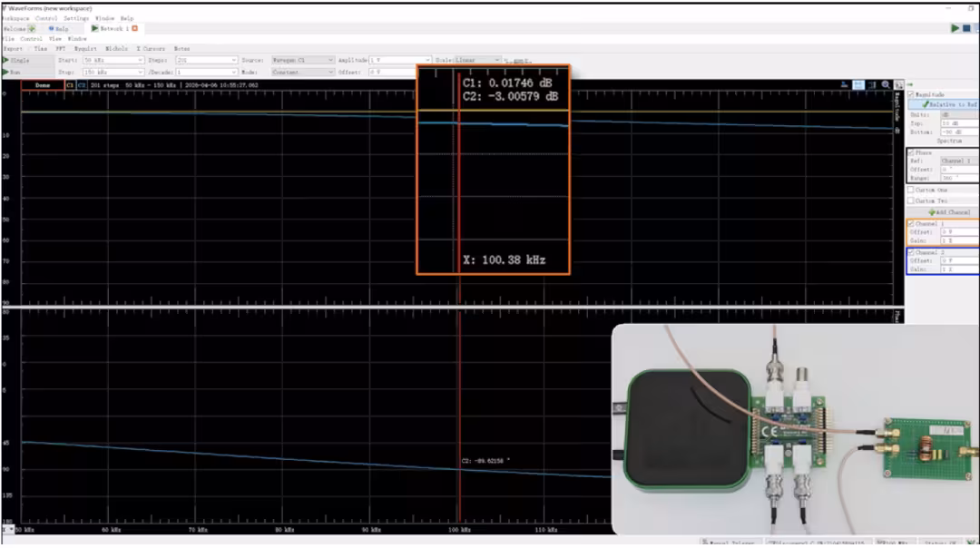This screenshot has width=980, height=548.
Task: Open the instrument View menu
Action: pyautogui.click(x=55, y=39)
